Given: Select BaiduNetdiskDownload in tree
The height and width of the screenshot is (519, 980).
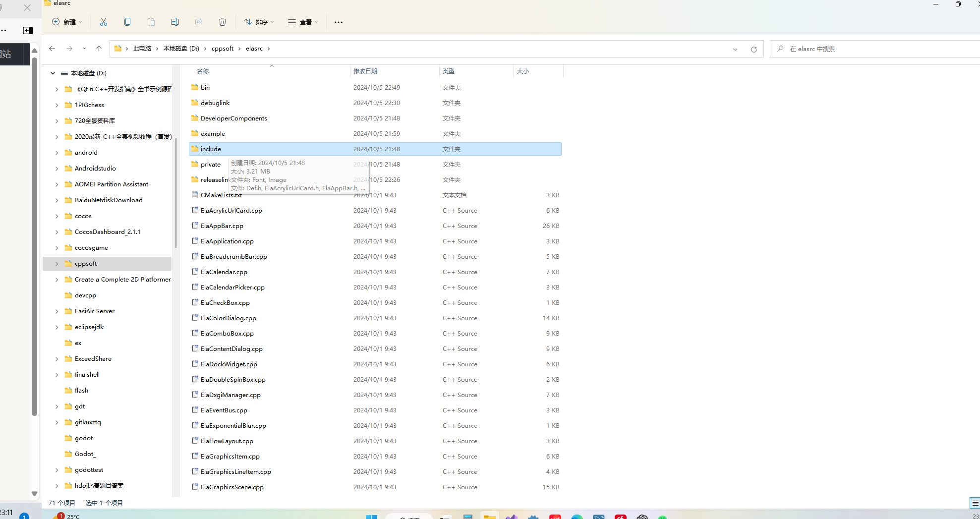Looking at the screenshot, I should [109, 200].
